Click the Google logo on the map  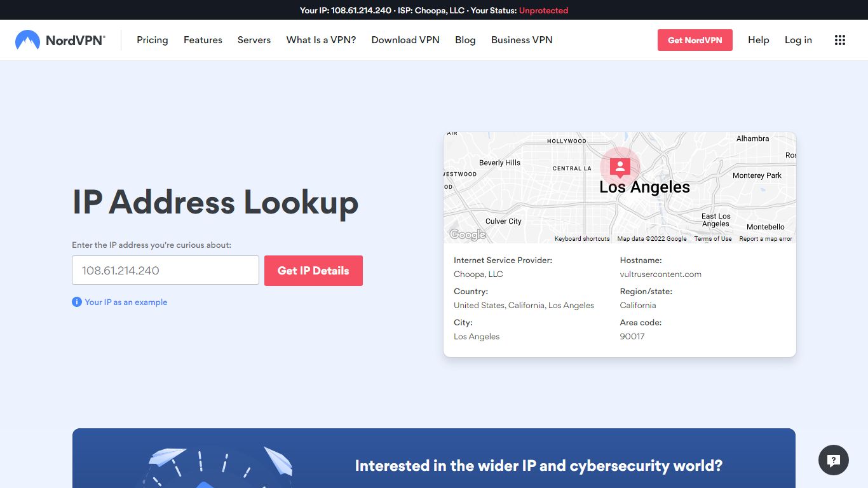[468, 234]
